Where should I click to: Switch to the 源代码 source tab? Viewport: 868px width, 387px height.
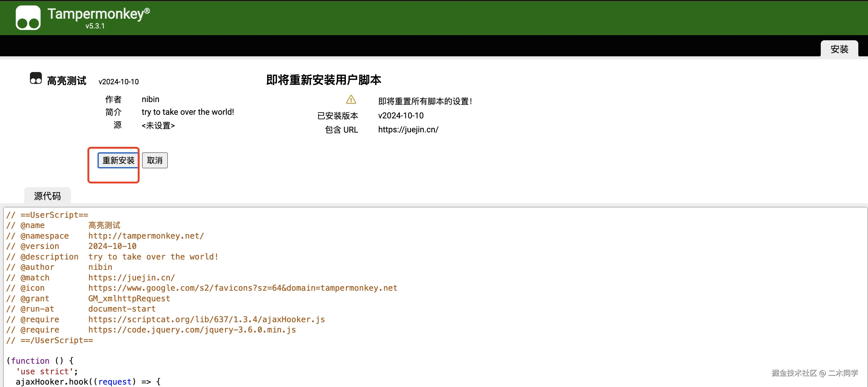click(x=48, y=196)
